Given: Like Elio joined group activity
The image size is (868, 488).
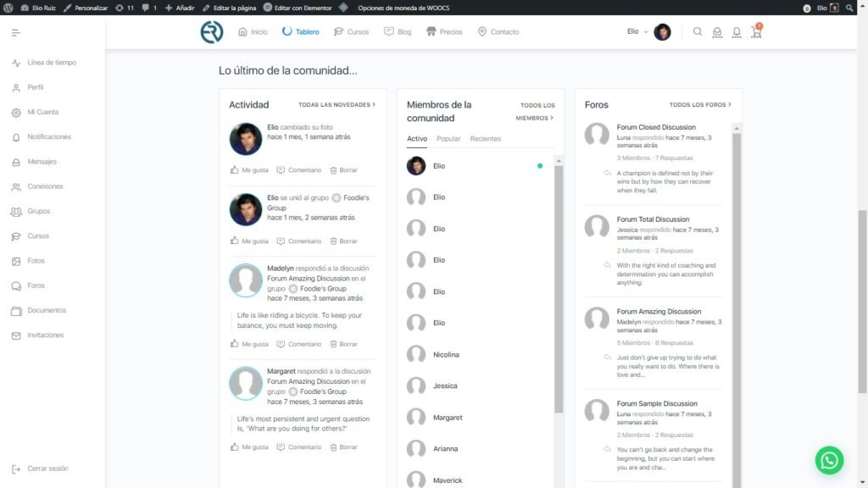Looking at the screenshot, I should pos(249,241).
